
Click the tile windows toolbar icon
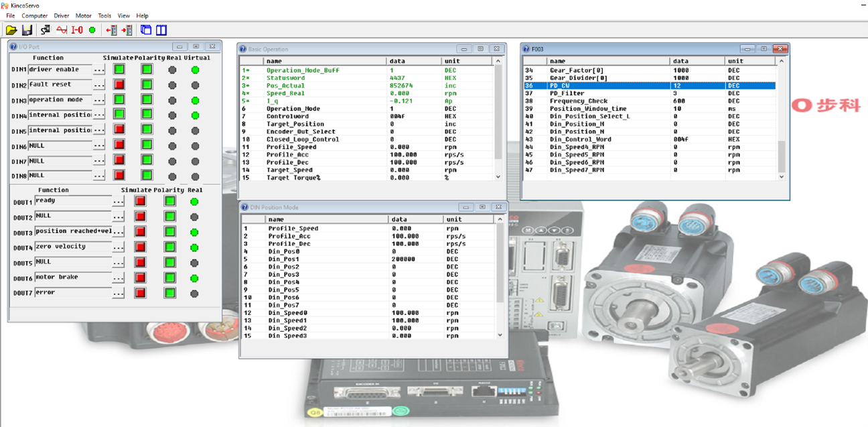pos(161,30)
